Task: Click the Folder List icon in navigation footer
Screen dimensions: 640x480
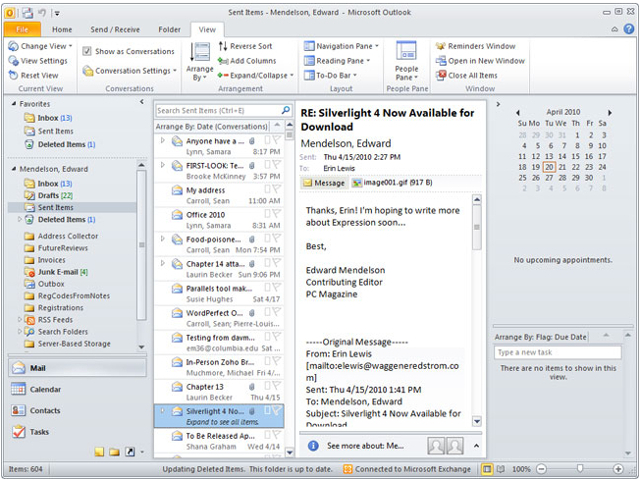Action: 114,452
